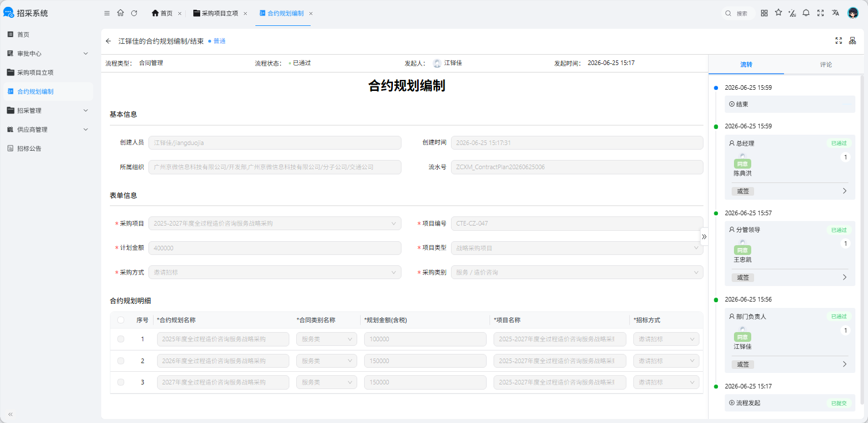
Task: Open the notification bell icon
Action: point(806,13)
